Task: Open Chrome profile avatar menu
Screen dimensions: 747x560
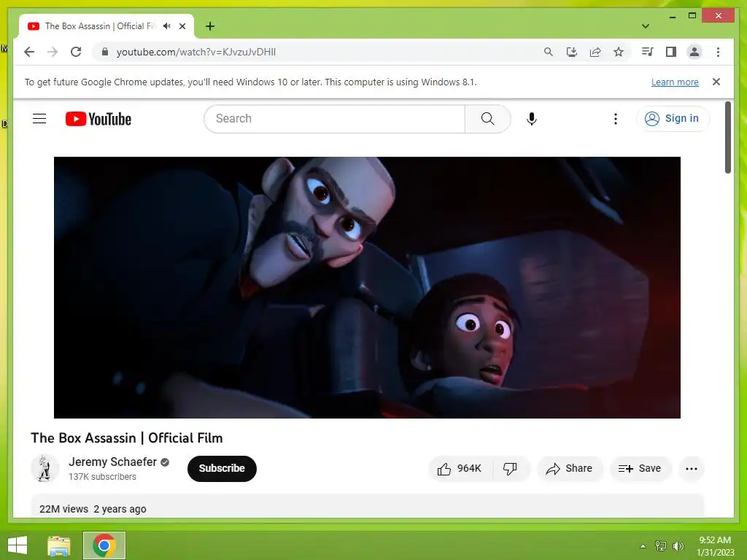Action: pyautogui.click(x=694, y=52)
